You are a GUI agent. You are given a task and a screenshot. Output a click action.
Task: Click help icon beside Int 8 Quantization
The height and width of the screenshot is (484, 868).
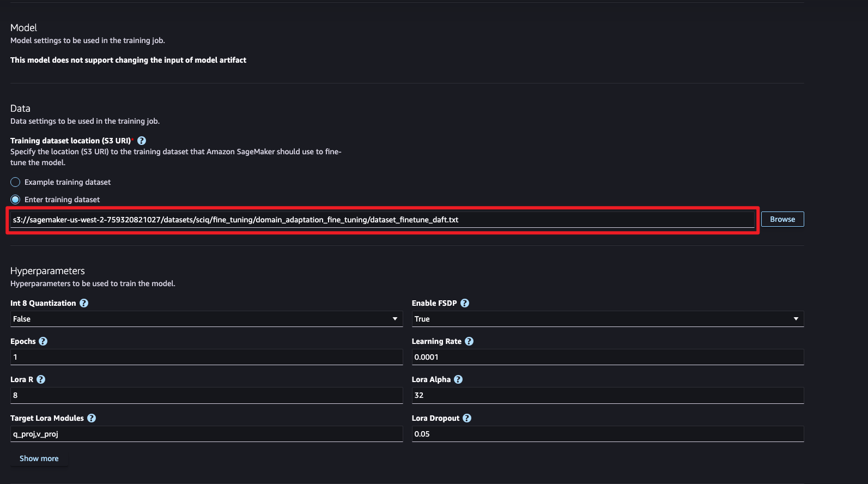[x=84, y=303]
